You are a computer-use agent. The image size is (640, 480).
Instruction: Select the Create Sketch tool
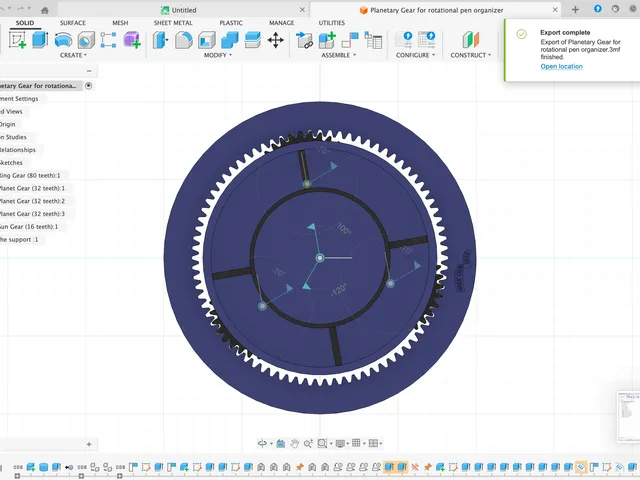(x=18, y=40)
